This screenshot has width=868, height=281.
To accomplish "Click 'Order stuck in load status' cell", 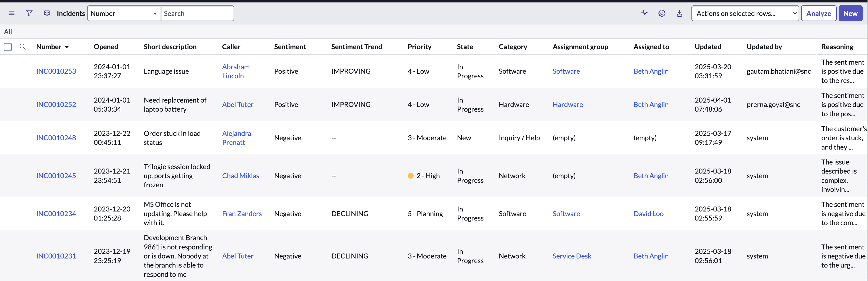I will 172,138.
